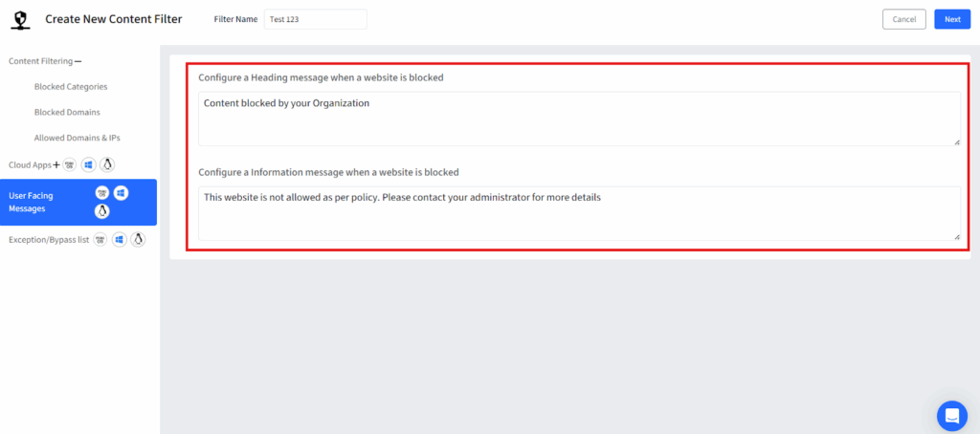Click Next to continue

951,19
